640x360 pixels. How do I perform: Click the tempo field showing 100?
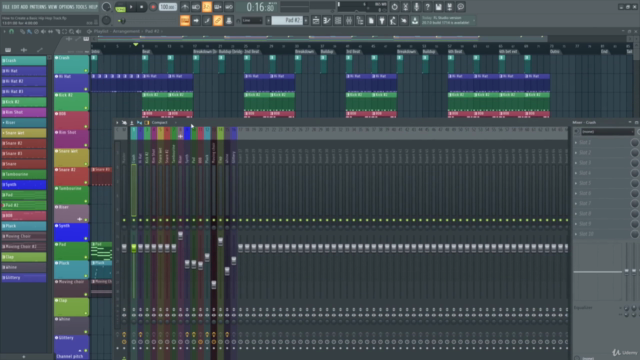167,7
